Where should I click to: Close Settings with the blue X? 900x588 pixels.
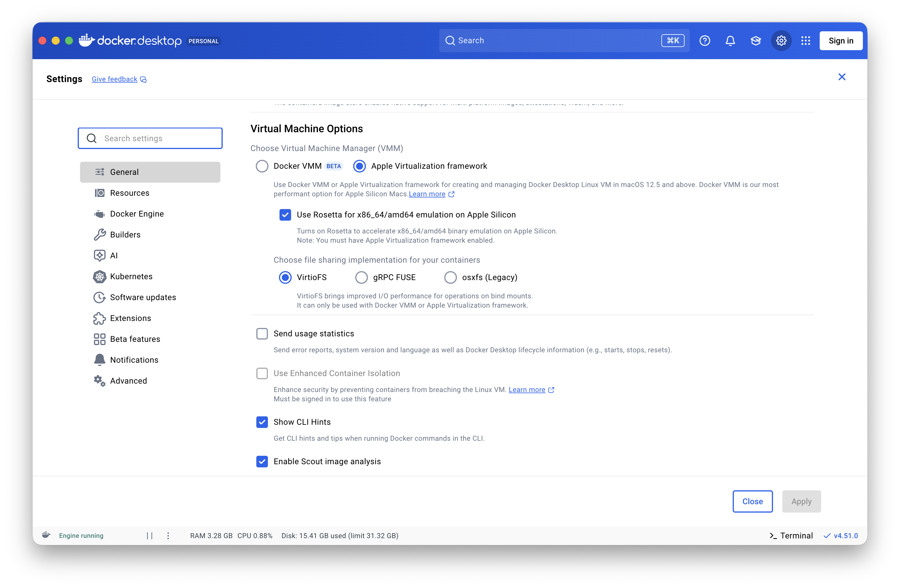point(842,77)
